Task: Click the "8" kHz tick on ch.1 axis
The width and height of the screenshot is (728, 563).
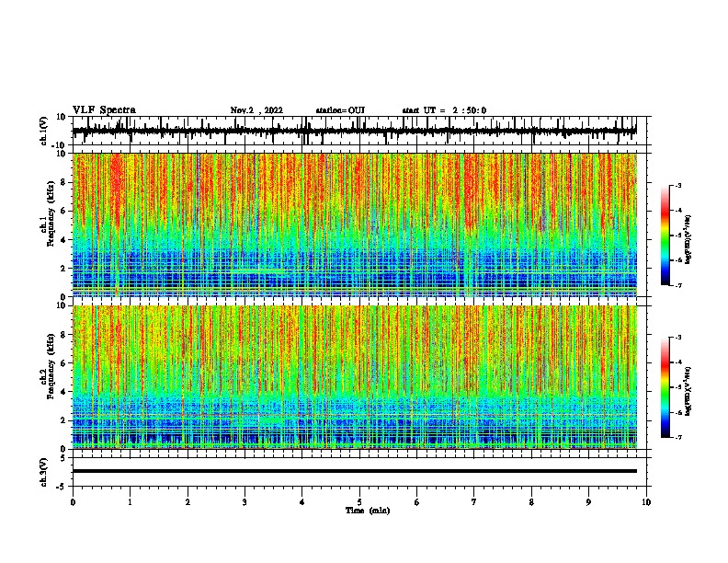Action: pyautogui.click(x=63, y=182)
